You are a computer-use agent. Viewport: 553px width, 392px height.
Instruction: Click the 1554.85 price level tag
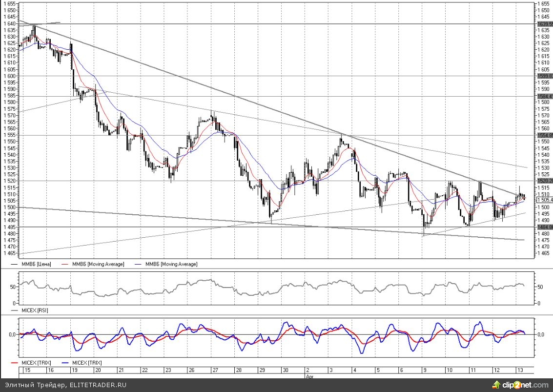click(x=544, y=135)
